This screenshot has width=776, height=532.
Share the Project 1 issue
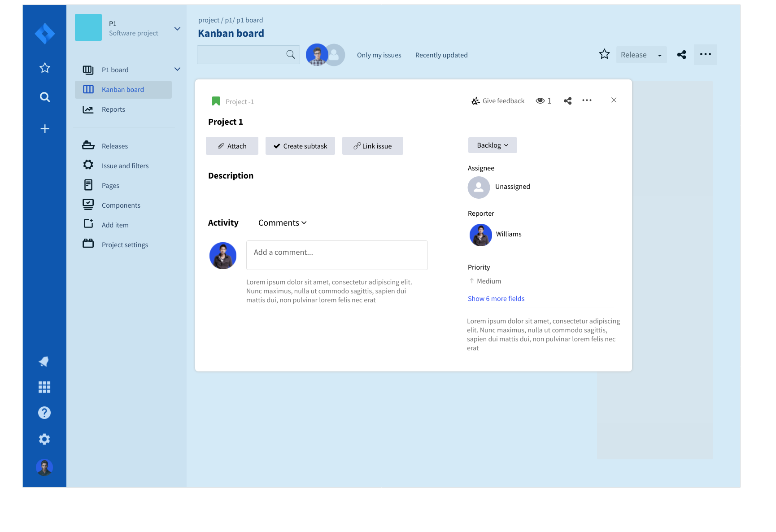click(567, 100)
